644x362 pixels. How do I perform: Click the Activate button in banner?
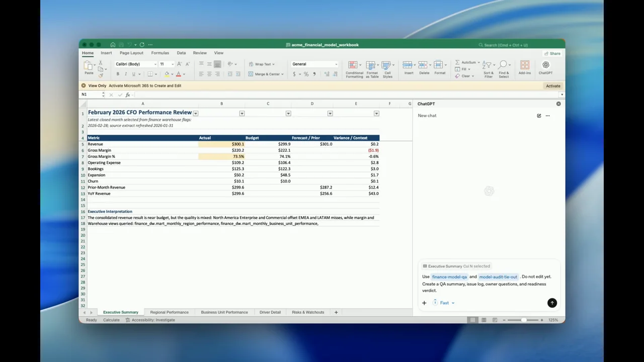[x=553, y=86]
